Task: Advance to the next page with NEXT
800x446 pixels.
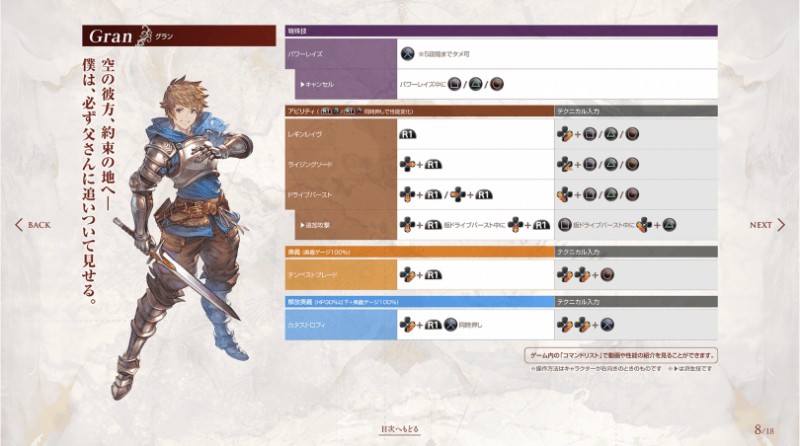Action: 767,225
